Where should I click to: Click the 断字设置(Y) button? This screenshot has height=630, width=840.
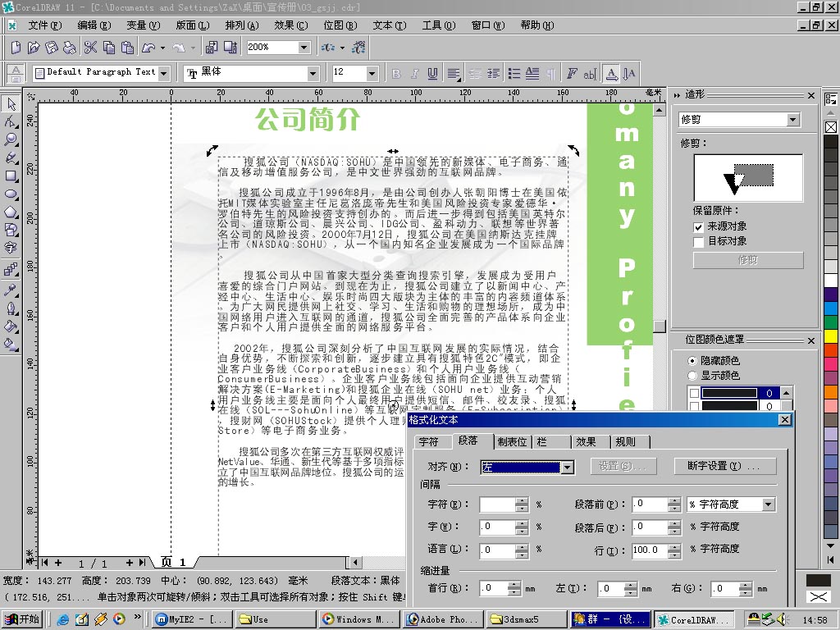tap(724, 466)
